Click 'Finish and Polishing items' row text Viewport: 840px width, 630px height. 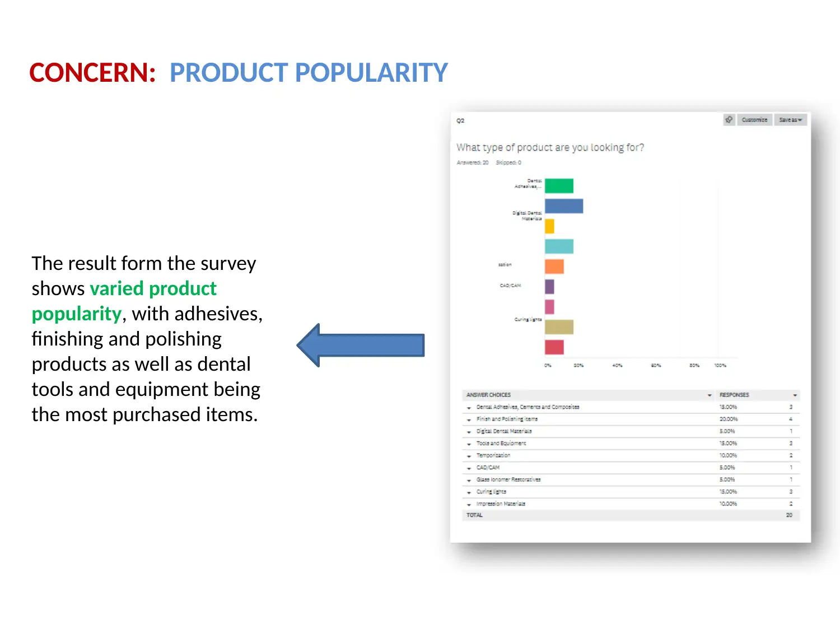point(507,419)
